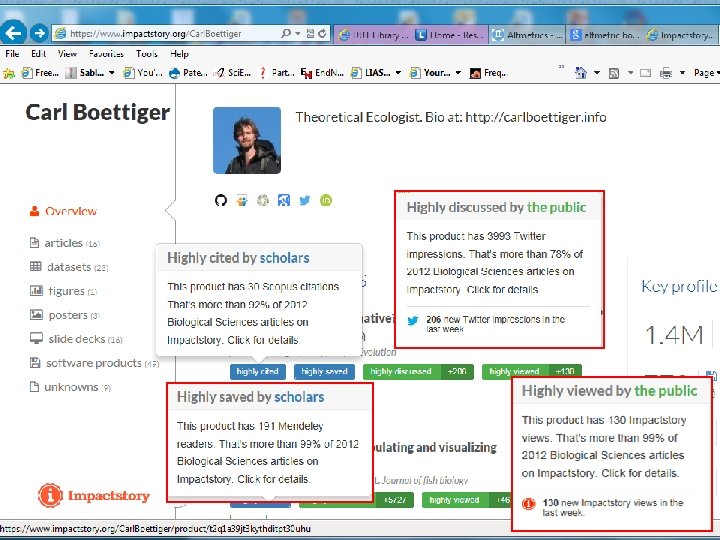
Task: Open the green flower-shaped account icon
Action: [263, 200]
